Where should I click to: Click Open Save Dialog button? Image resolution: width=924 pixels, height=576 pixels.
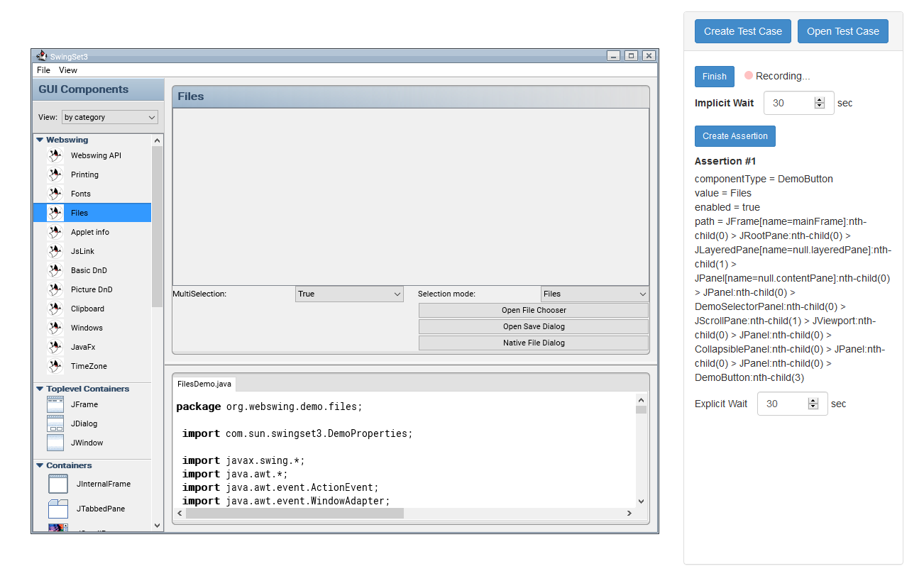pos(534,326)
